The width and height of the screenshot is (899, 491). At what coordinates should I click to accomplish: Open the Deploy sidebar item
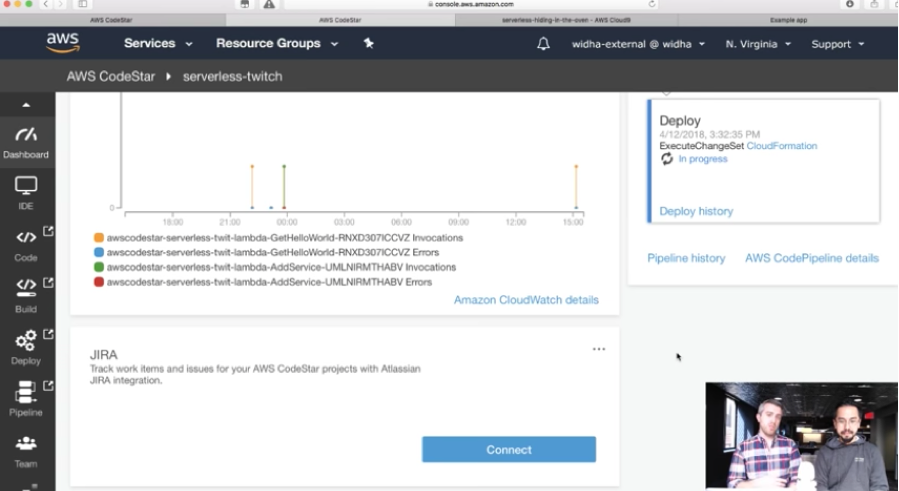tap(26, 348)
